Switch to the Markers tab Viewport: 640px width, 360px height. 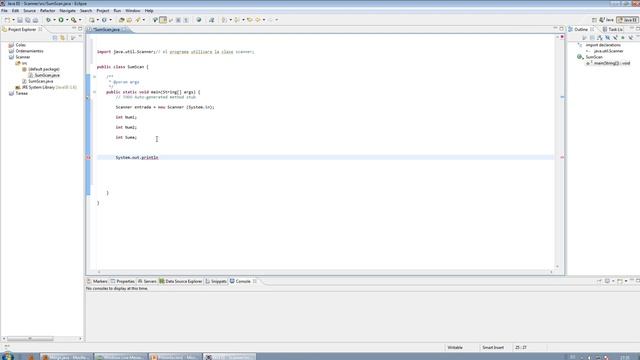pyautogui.click(x=97, y=281)
